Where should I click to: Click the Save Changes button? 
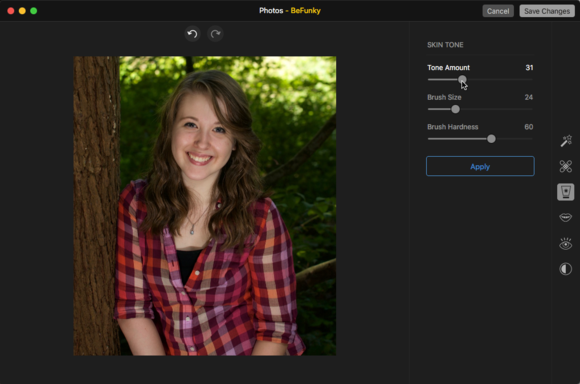[x=547, y=11]
